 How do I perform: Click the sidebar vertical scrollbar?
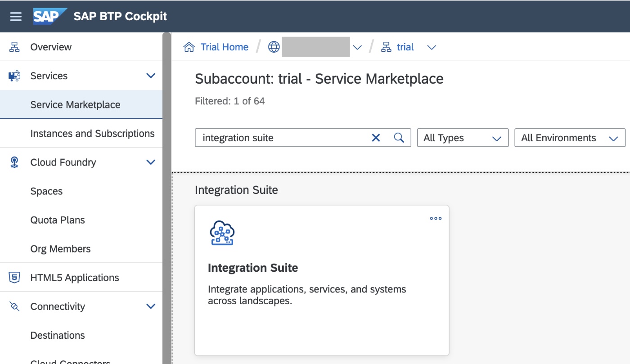pos(167,198)
